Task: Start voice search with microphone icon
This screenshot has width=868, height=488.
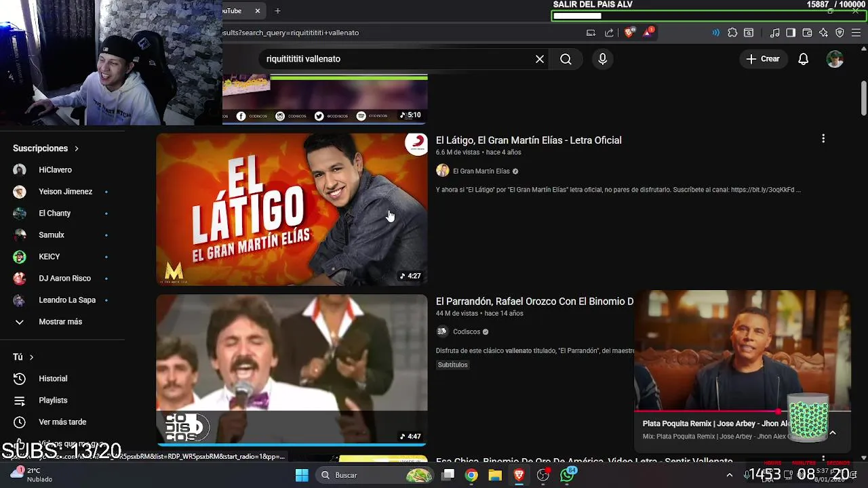Action: click(x=602, y=59)
